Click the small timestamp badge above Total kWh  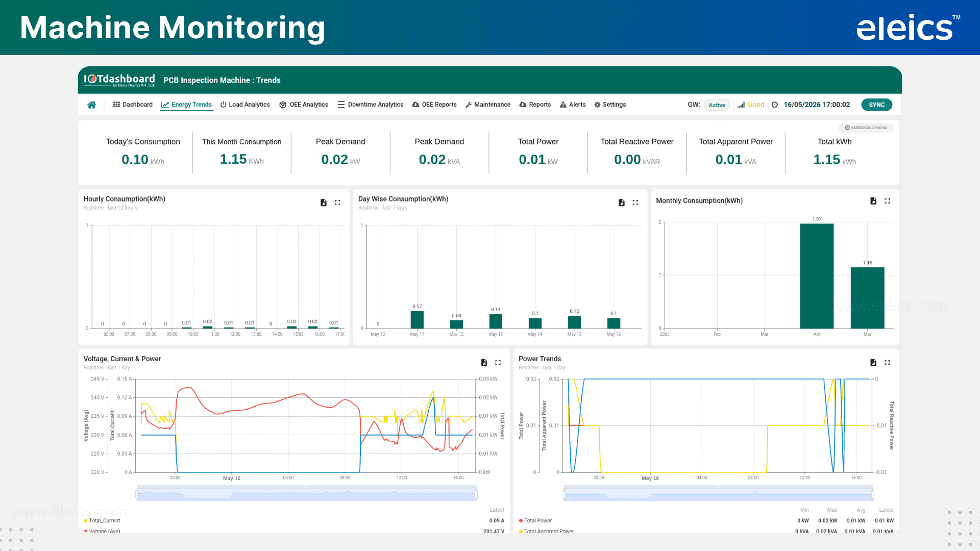866,128
